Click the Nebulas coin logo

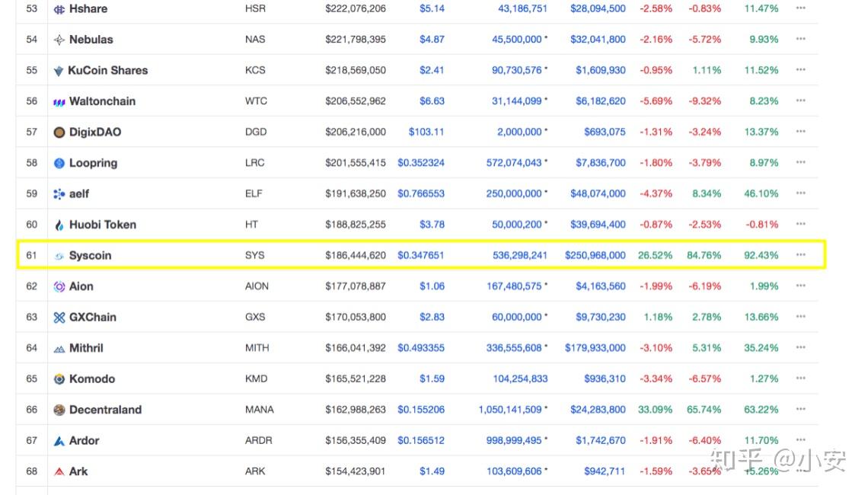pyautogui.click(x=59, y=40)
